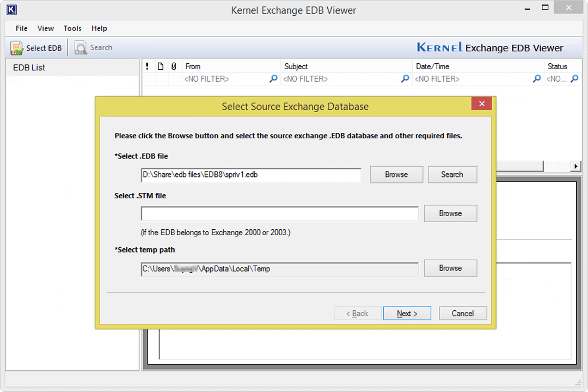Focus the temp path field

coord(280,269)
